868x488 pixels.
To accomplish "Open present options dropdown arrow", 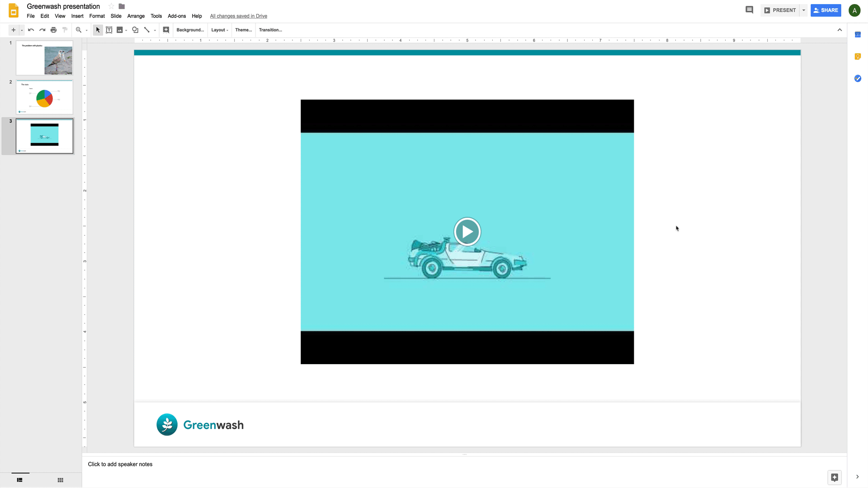I will [x=804, y=10].
